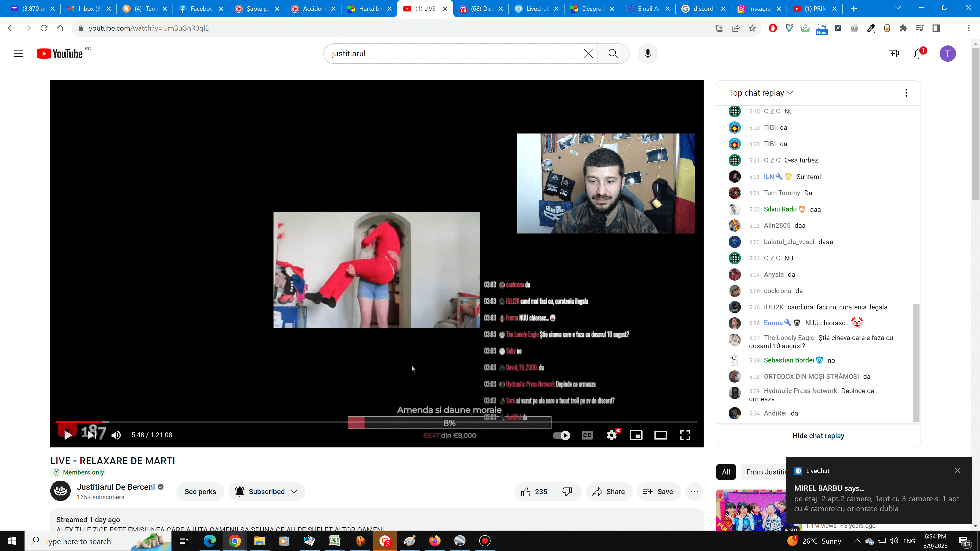The image size is (980, 551).
Task: Seek on the video progress bar
Action: pyautogui.click(x=377, y=422)
